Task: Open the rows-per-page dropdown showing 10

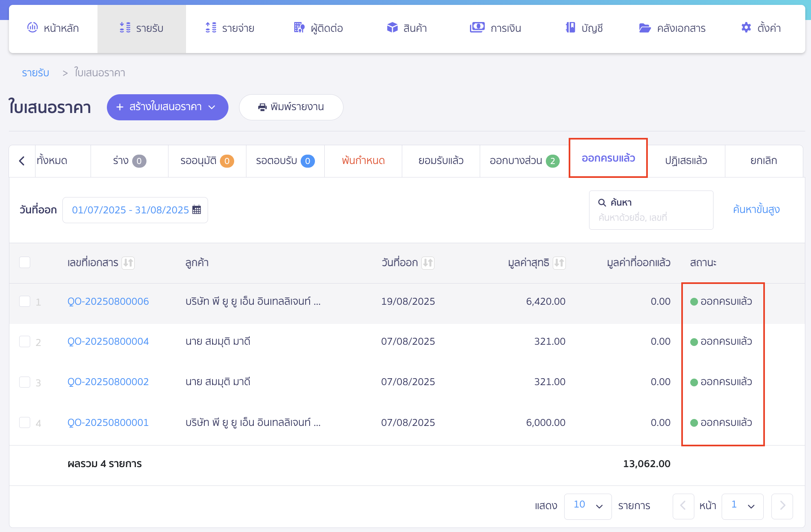Action: pos(587,506)
